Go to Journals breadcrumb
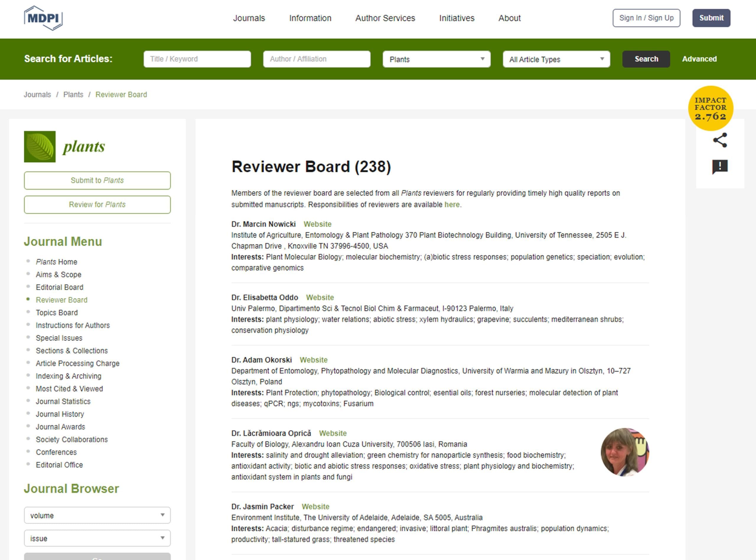This screenshot has height=560, width=756. (37, 95)
